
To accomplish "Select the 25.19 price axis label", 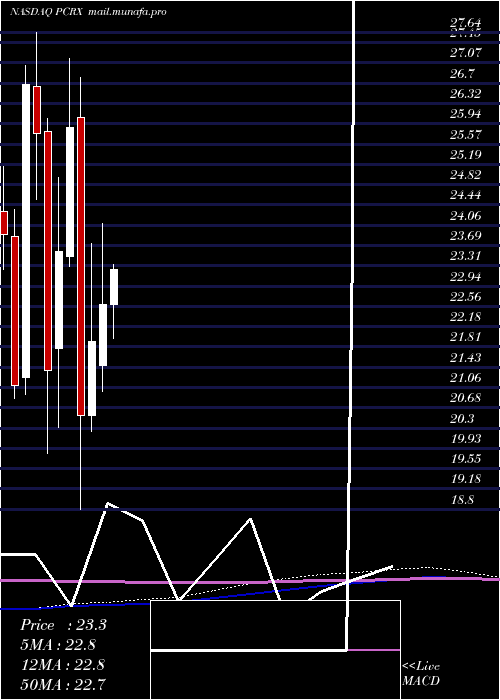I will pos(466,155).
